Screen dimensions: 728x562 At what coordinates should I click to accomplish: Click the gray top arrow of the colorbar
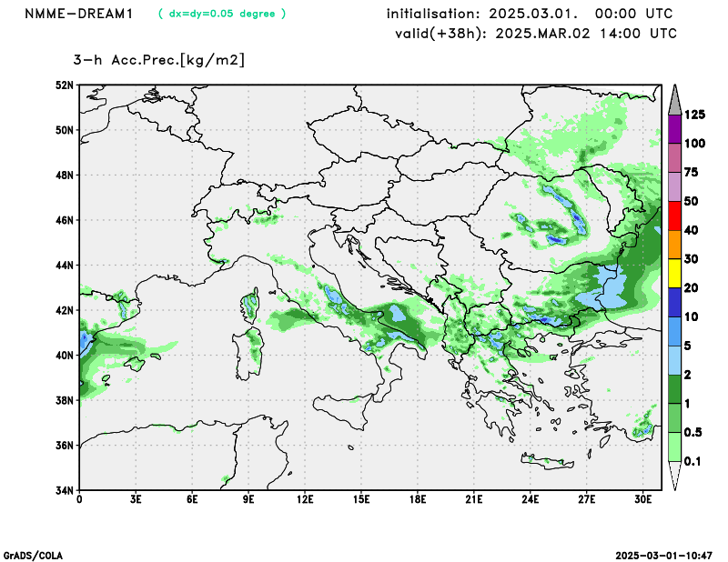tap(674, 100)
